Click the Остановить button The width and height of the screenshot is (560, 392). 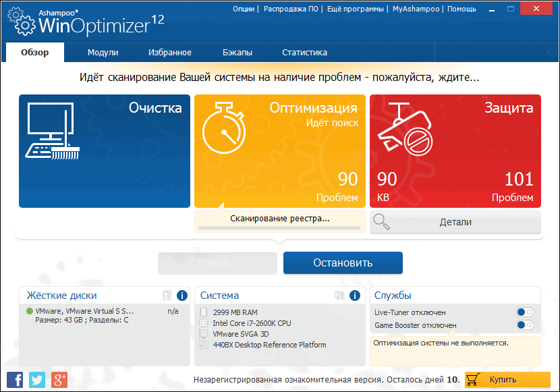[x=343, y=262]
